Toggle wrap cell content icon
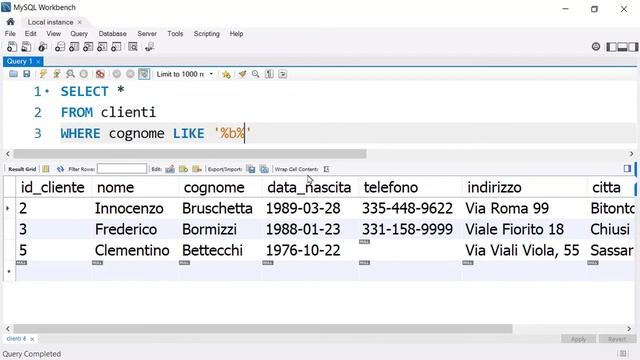The image size is (640, 360). 326,169
